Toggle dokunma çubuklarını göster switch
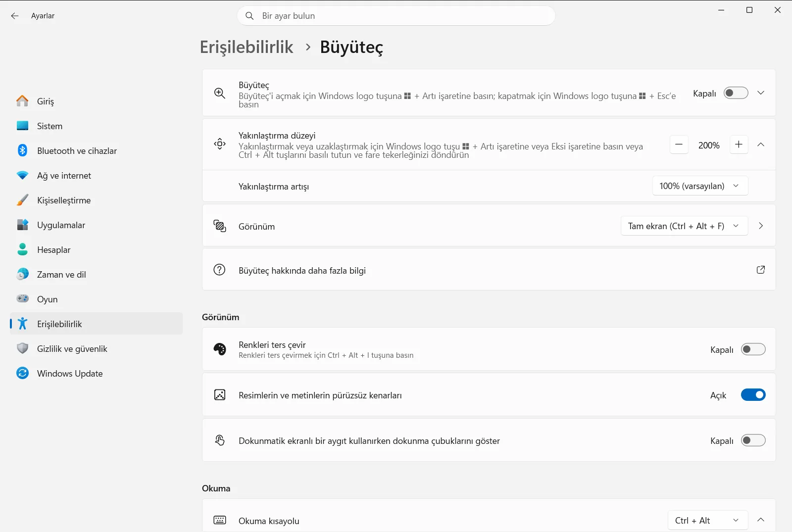Image resolution: width=792 pixels, height=532 pixels. (x=753, y=440)
